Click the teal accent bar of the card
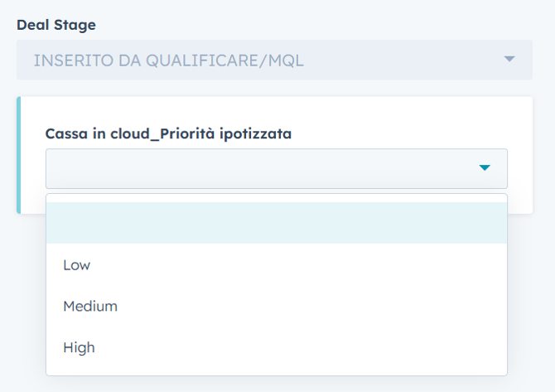This screenshot has height=392, width=555. click(x=18, y=155)
